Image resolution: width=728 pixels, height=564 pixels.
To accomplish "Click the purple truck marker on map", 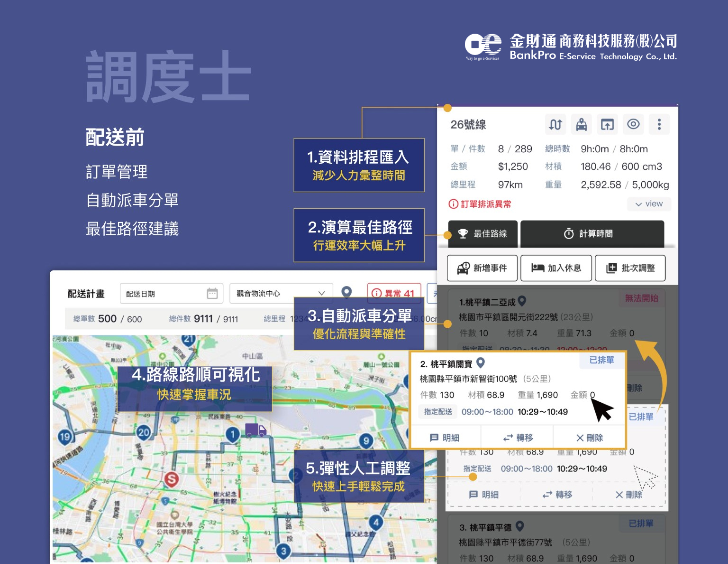I will [x=255, y=430].
